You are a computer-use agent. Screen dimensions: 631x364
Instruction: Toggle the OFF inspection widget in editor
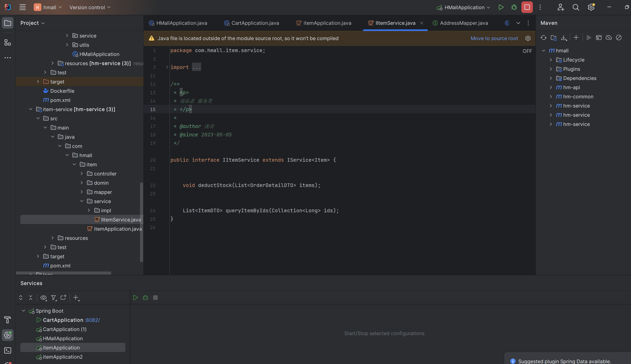(527, 51)
